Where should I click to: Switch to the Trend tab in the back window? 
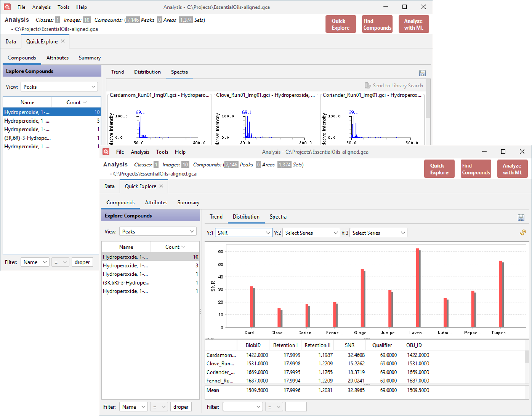pyautogui.click(x=117, y=72)
